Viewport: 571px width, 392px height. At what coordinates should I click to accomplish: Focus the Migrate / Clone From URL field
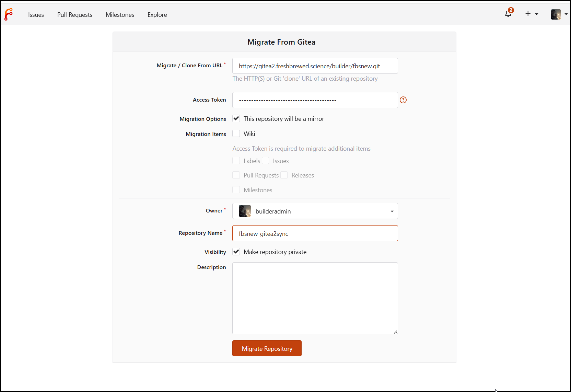coord(315,66)
